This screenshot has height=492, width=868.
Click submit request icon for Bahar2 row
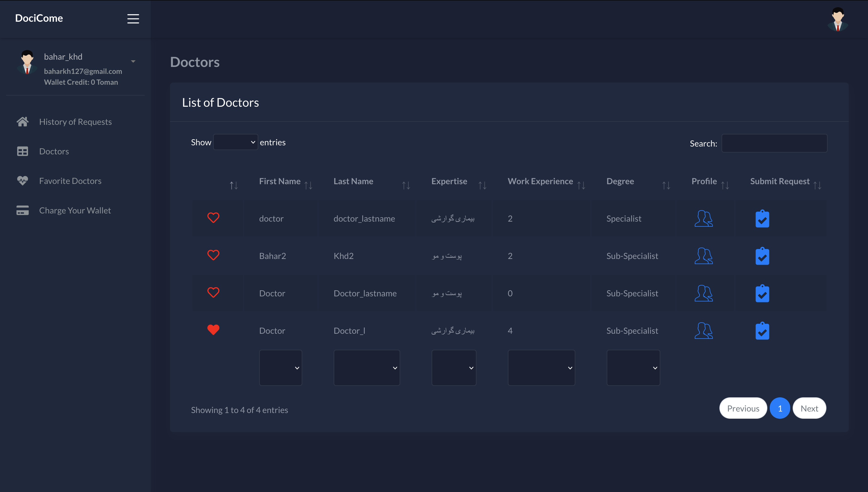762,256
